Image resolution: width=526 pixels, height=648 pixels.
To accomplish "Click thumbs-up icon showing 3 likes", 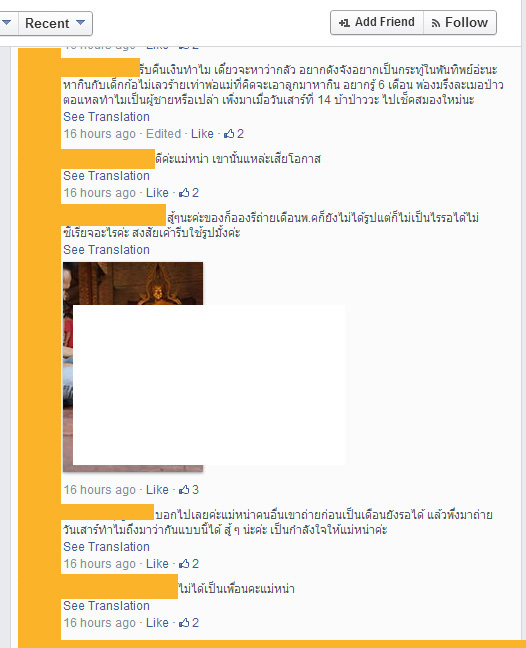I will point(184,490).
